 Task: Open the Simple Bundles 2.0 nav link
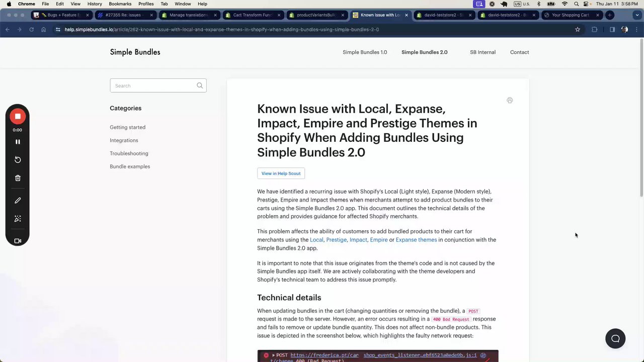pos(424,52)
